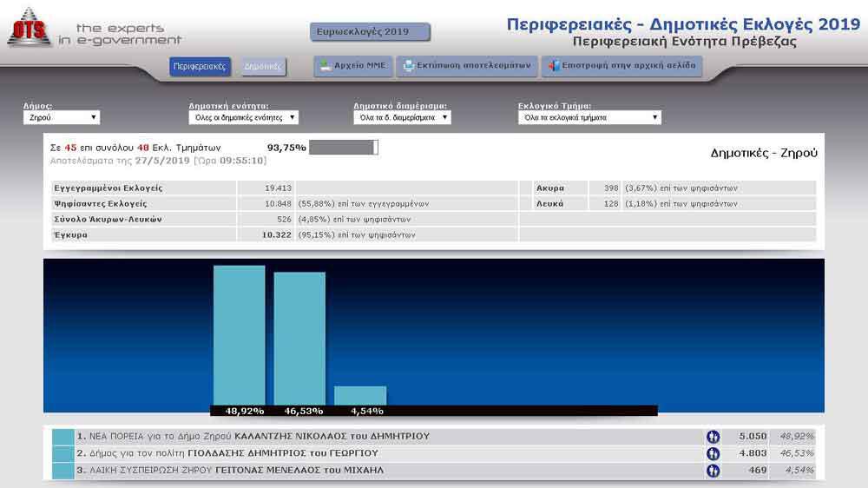Screen dimensions: 868x488
Task: Click the 93,75% counting progress bar
Action: [x=343, y=148]
